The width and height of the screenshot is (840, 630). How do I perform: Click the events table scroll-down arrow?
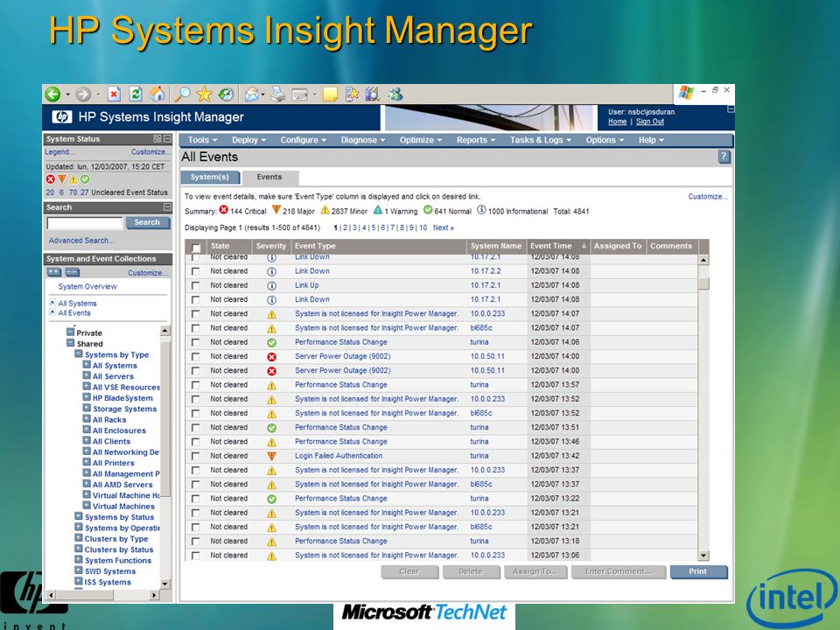click(703, 556)
